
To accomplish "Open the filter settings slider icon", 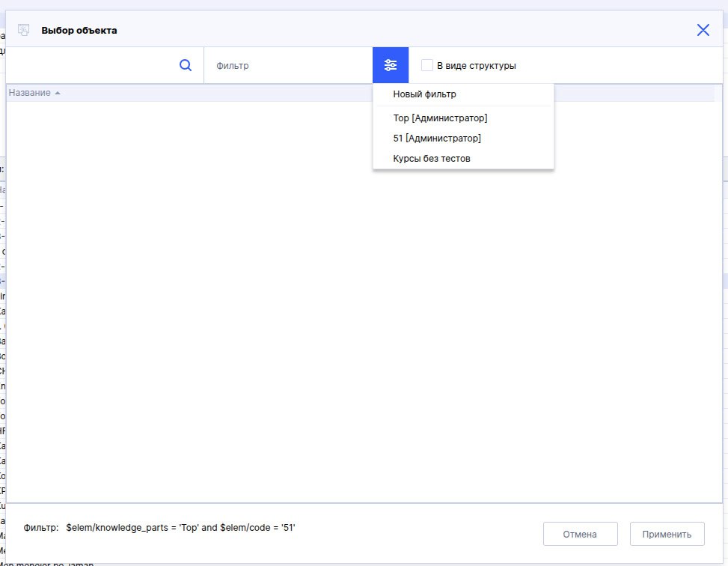I will click(x=391, y=65).
